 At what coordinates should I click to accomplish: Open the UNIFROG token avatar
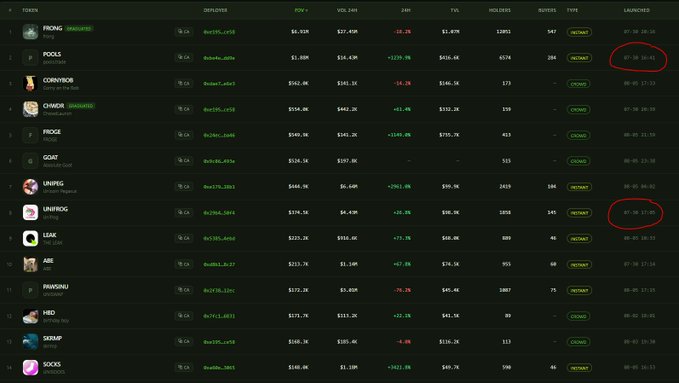point(30,213)
